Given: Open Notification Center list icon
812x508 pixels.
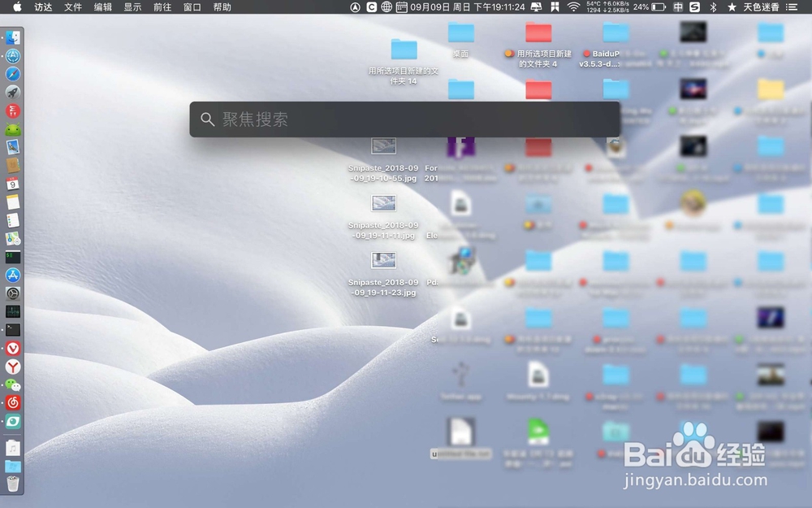Looking at the screenshot, I should [x=792, y=7].
